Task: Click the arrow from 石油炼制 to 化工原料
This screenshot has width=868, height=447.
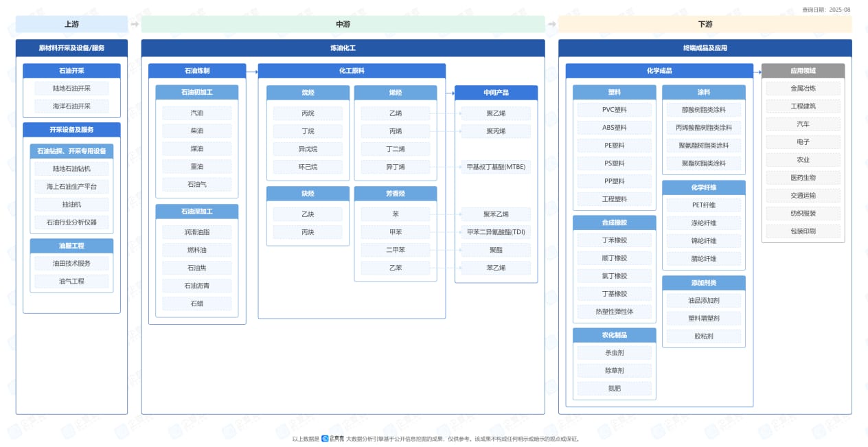Action: click(252, 71)
